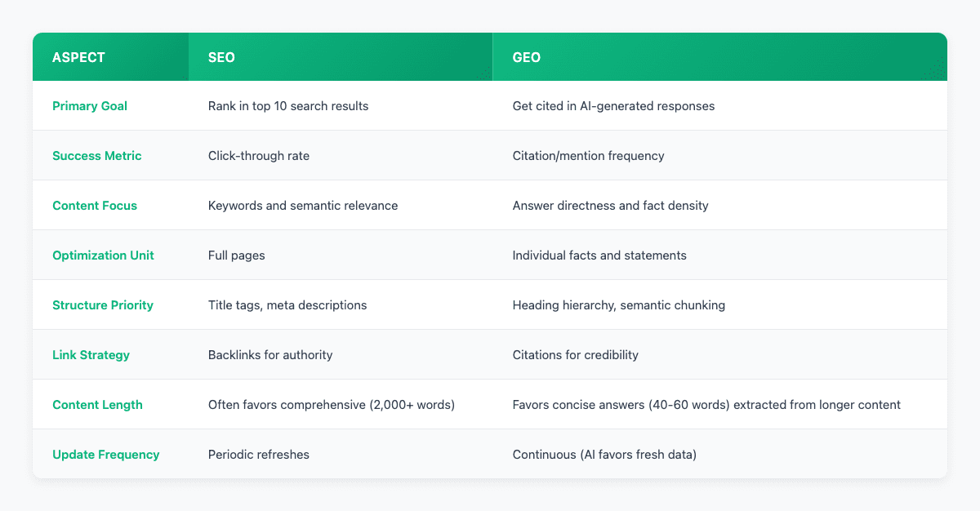Click the Link Strategy row label
Screen dimensions: 980x511
[x=91, y=355]
